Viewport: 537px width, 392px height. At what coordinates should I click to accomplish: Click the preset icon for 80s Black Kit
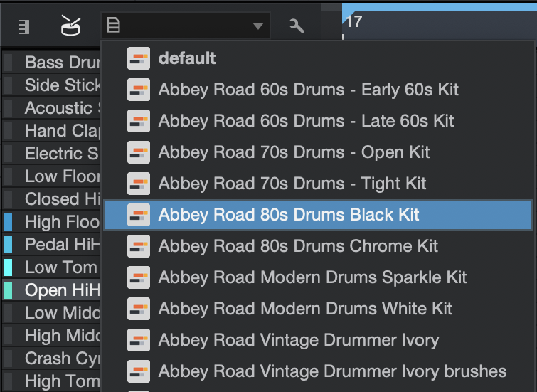[x=139, y=215]
